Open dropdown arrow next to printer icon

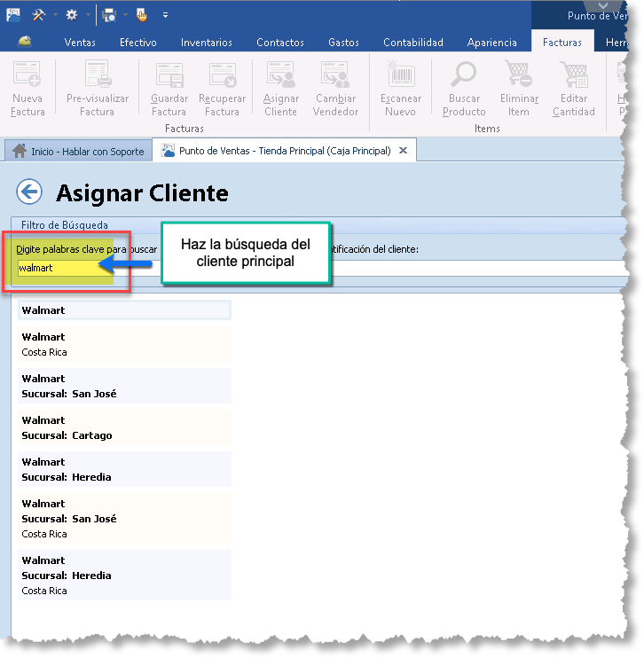tap(125, 15)
